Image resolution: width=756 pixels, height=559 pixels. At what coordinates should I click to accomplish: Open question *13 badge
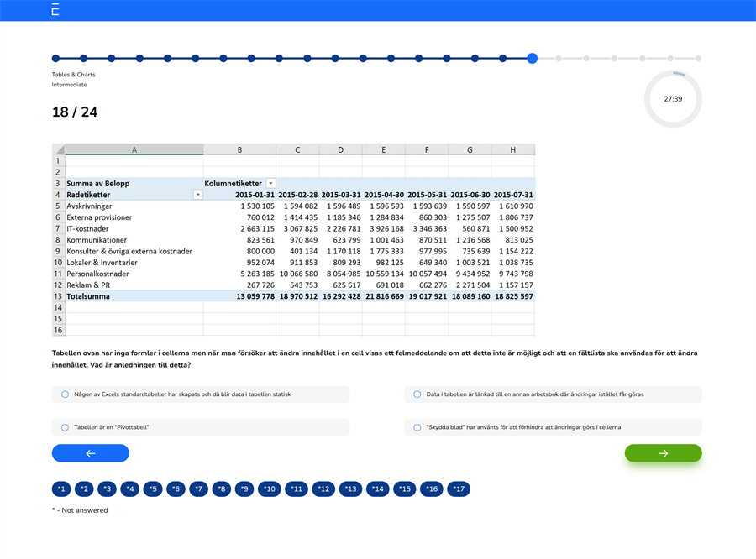point(350,488)
